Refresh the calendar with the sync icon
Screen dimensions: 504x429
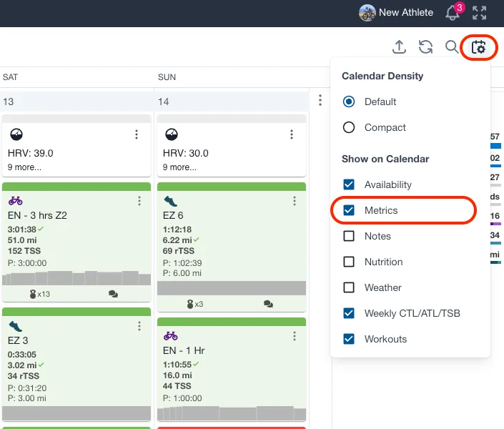click(425, 47)
